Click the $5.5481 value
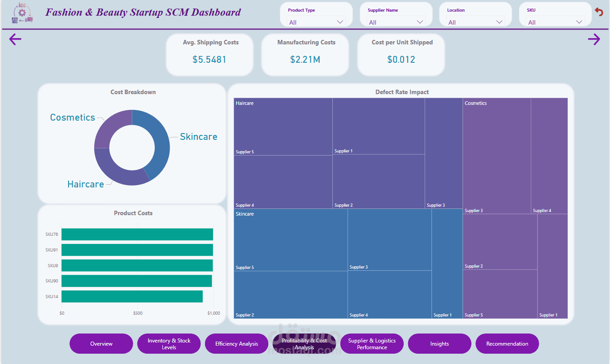The width and height of the screenshot is (610, 364). point(209,59)
